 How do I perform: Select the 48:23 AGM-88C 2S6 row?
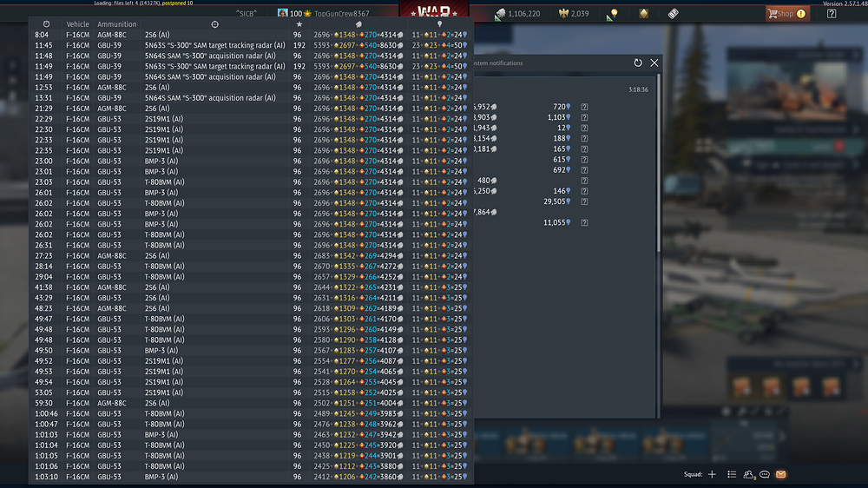point(252,308)
